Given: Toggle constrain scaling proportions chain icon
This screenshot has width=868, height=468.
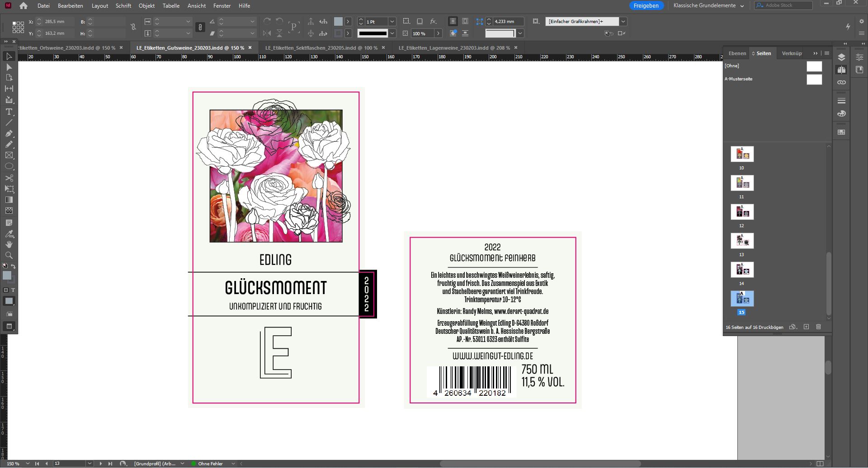Looking at the screenshot, I should pos(200,27).
